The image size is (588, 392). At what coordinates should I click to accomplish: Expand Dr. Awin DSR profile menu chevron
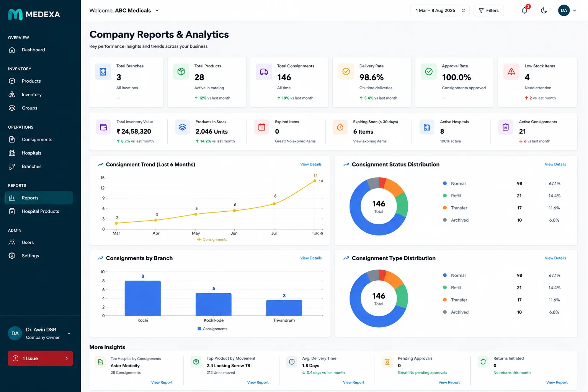coord(69,333)
